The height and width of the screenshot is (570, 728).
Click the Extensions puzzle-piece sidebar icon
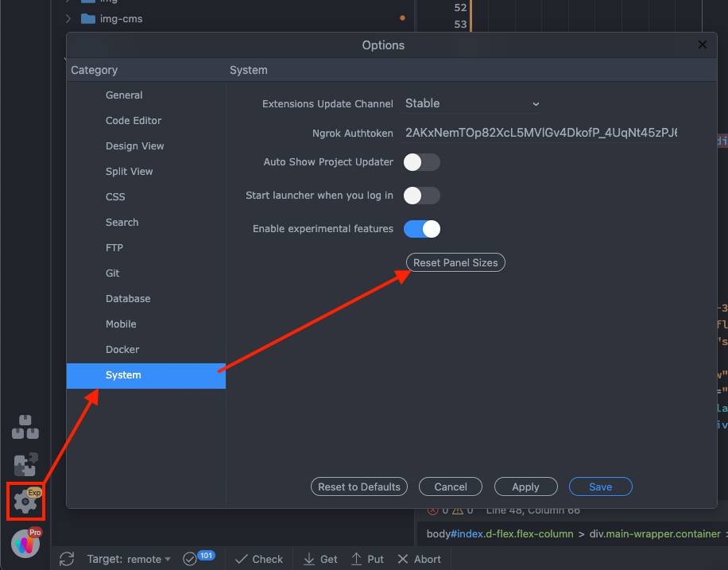pos(25,463)
